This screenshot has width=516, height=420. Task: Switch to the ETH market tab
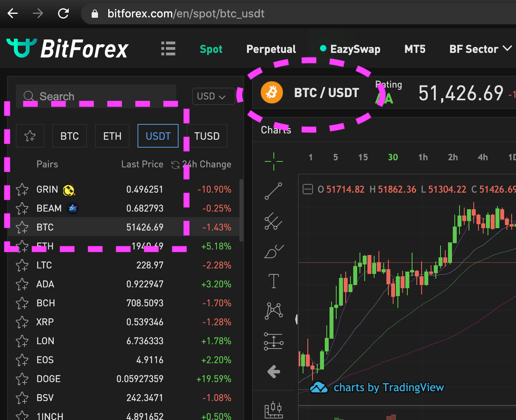112,136
